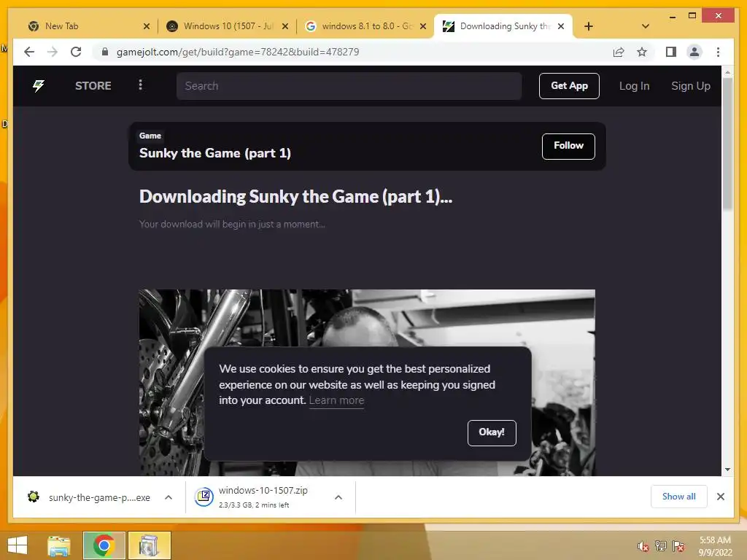Click the page scrollbar thumb
This screenshot has height=560, width=747.
coord(727,143)
